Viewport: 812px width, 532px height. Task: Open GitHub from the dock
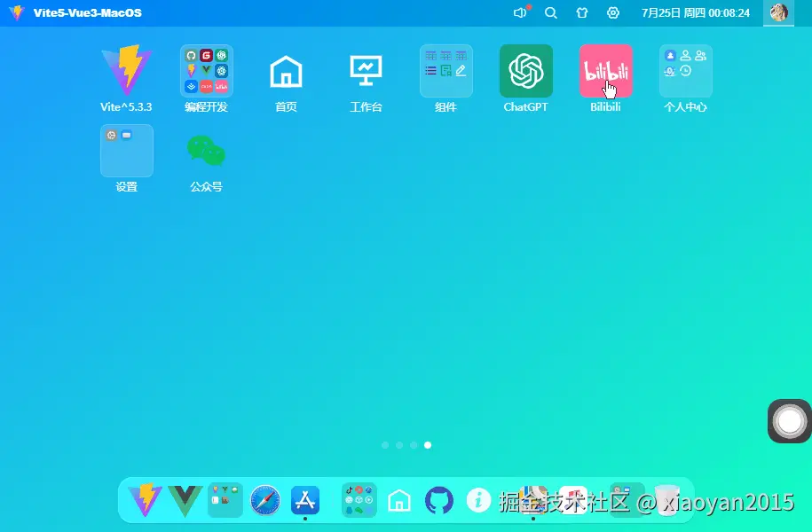tap(439, 500)
